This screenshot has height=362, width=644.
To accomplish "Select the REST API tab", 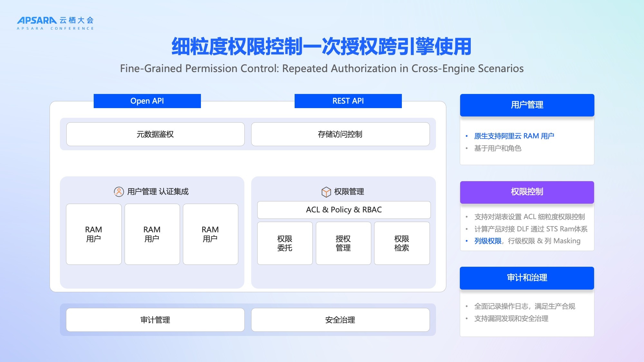I will point(348,101).
